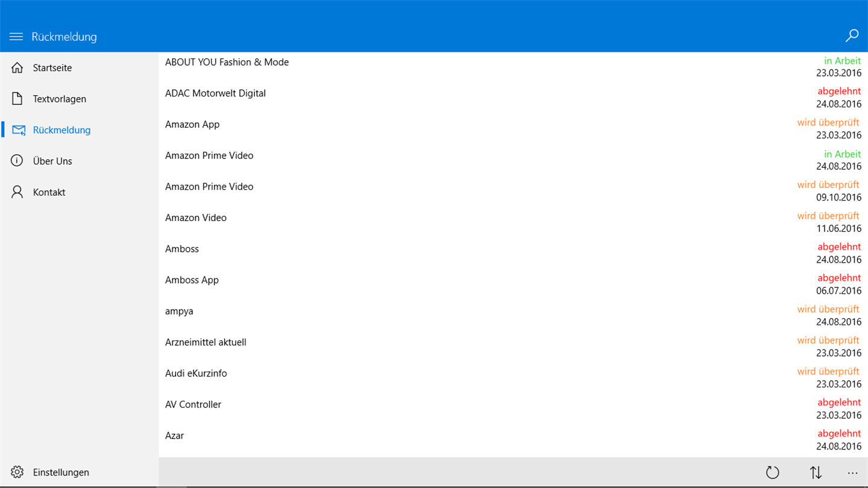This screenshot has width=868, height=488.
Task: Select the ADAC Motorwelt Digital entry
Action: click(513, 98)
